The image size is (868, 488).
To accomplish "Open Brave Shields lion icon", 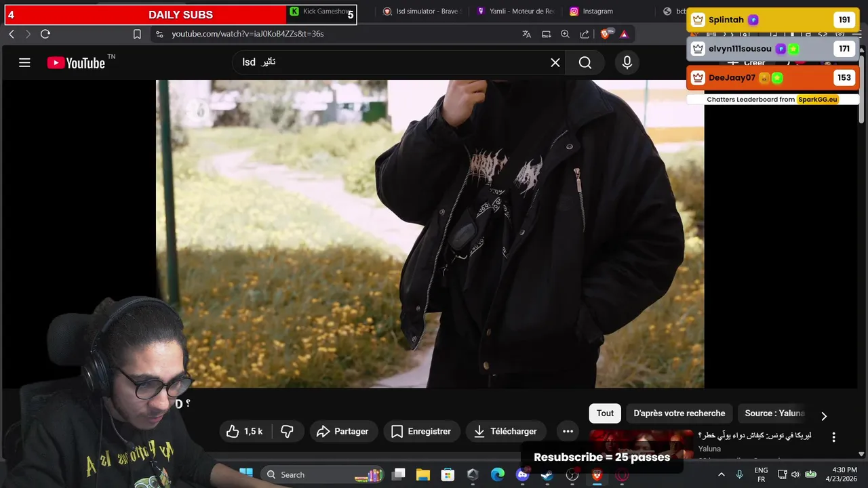I will tap(606, 34).
